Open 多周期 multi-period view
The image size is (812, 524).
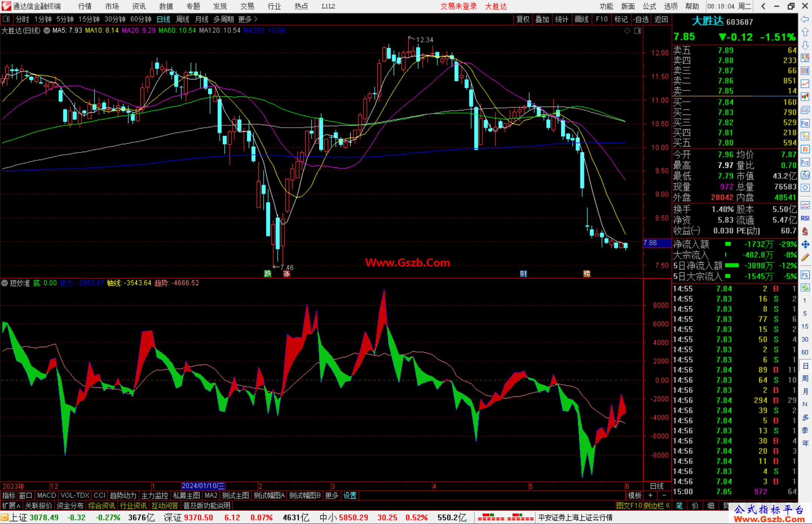(223, 19)
